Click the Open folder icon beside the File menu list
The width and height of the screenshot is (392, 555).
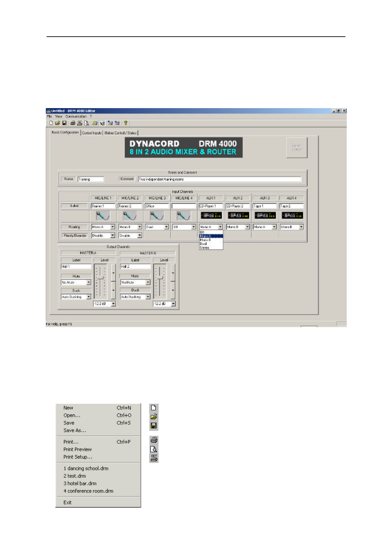click(x=154, y=416)
